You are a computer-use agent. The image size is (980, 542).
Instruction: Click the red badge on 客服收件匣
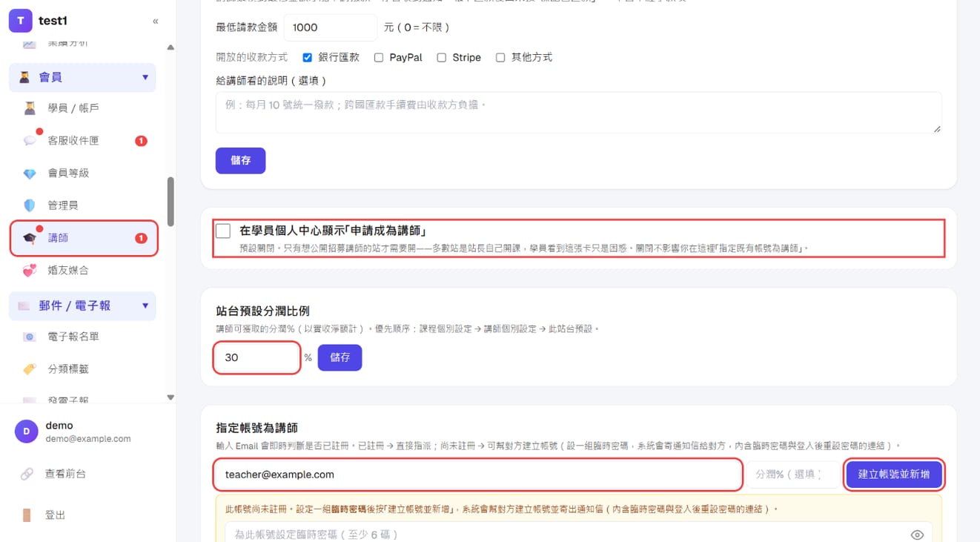[x=141, y=141]
